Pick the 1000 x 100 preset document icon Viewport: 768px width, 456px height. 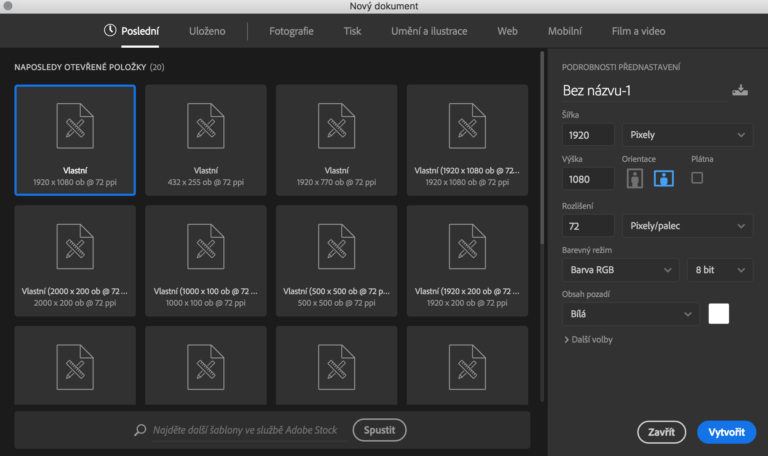tap(205, 247)
